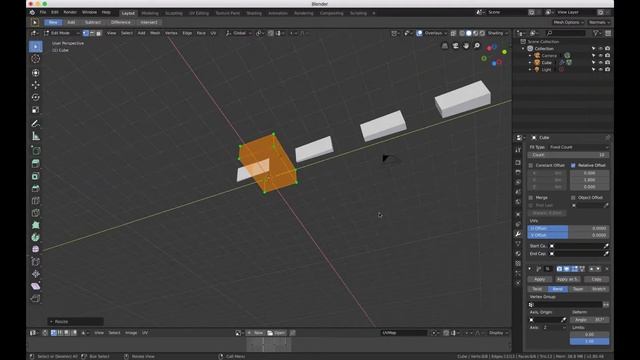Hide Camera in viewport via eye icon

(x=600, y=56)
